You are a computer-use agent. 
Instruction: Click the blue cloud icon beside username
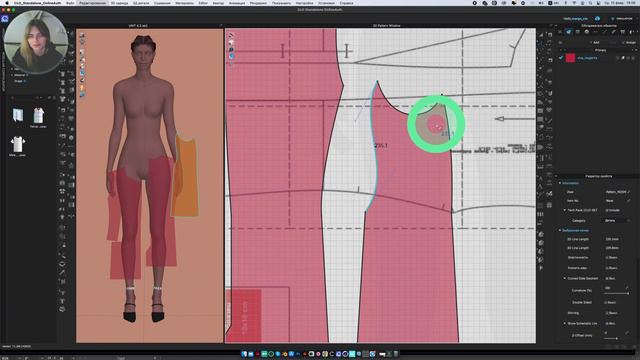(597, 18)
